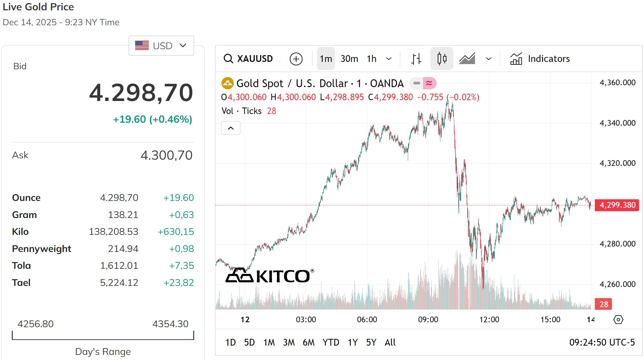Open the Indicators panel
Screen dimensions: 644x360
point(540,59)
